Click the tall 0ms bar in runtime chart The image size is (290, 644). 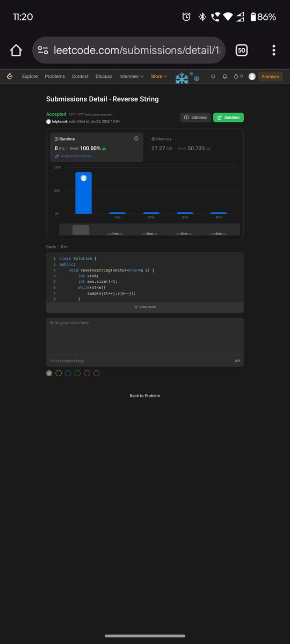83,193
